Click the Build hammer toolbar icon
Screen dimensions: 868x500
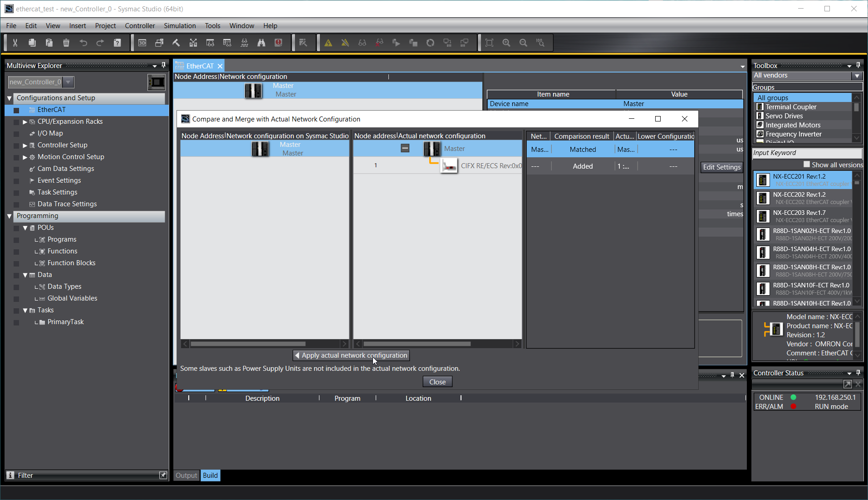coord(176,43)
